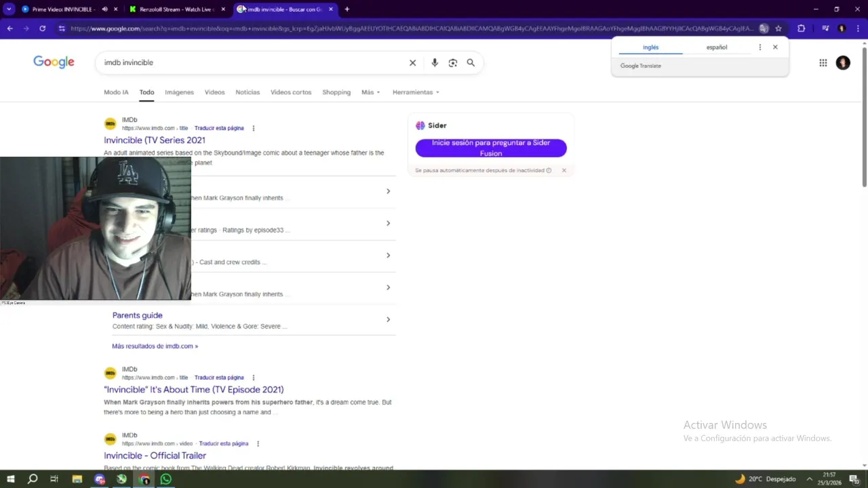The image size is (868, 488).
Task: Open more options for Official Trailer result
Action: pos(258,443)
